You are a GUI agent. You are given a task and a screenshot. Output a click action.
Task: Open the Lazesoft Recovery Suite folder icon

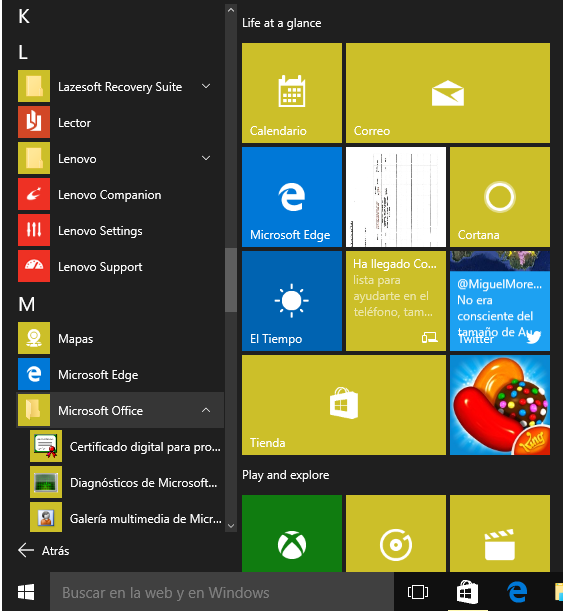click(34, 86)
